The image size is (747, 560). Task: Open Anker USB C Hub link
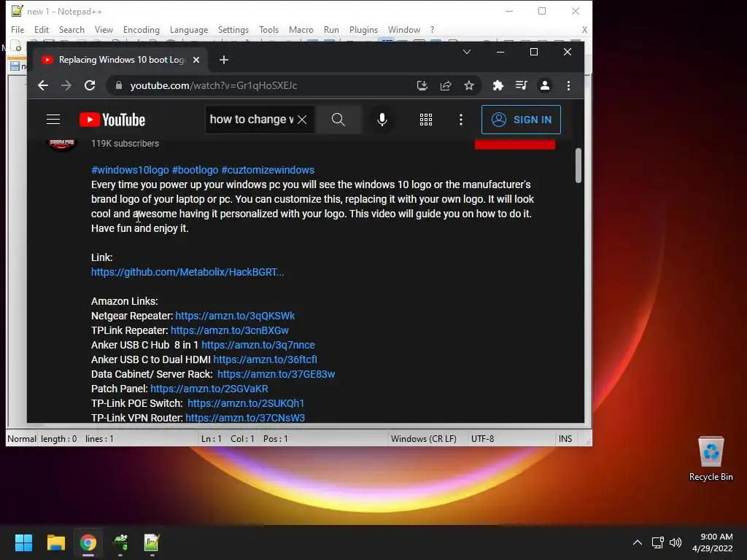point(258,345)
